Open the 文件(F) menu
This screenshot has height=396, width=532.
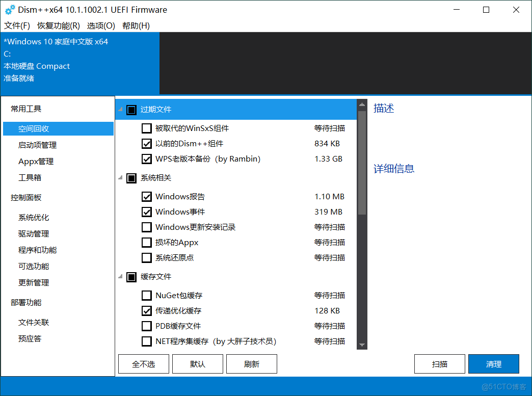coord(16,25)
